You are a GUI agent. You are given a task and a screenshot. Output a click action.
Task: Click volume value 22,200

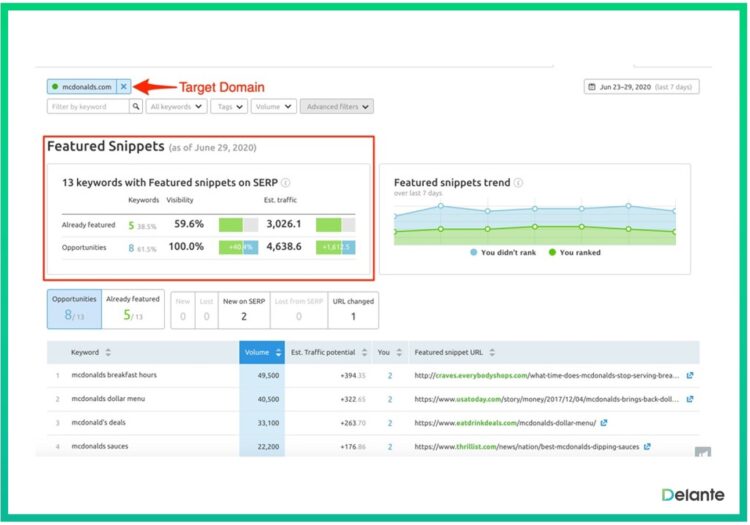268,447
